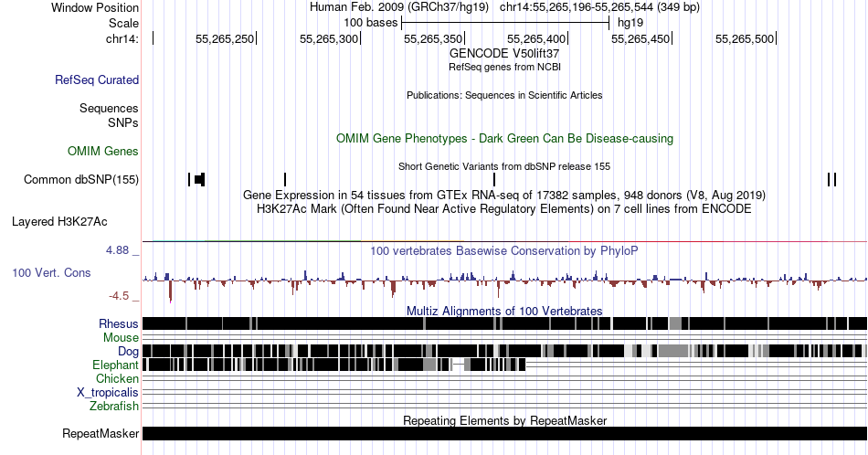Click Short Genetic Variants from dbSNP title

tap(504, 166)
